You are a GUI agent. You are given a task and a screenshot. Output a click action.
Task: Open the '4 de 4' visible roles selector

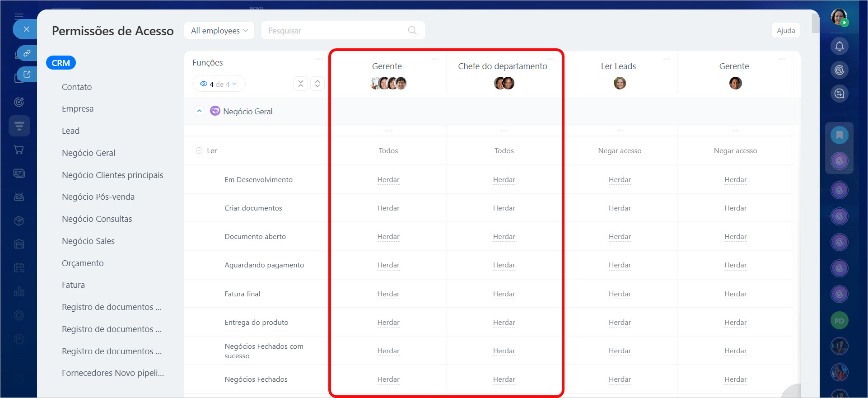[x=219, y=84]
